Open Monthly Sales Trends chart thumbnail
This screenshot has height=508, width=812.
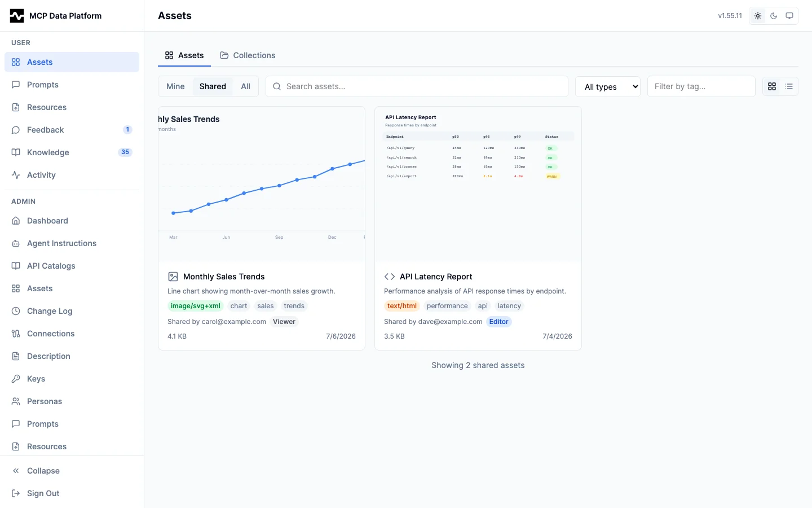(262, 184)
